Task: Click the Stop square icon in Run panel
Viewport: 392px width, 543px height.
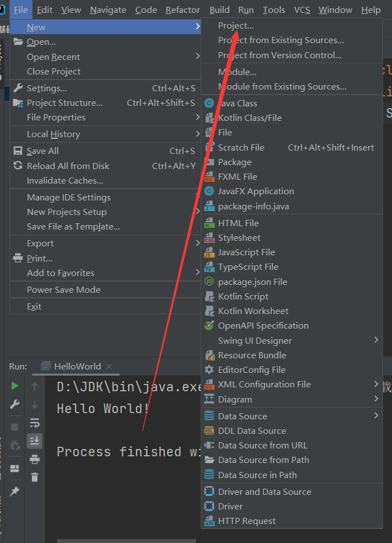Action: (x=15, y=427)
